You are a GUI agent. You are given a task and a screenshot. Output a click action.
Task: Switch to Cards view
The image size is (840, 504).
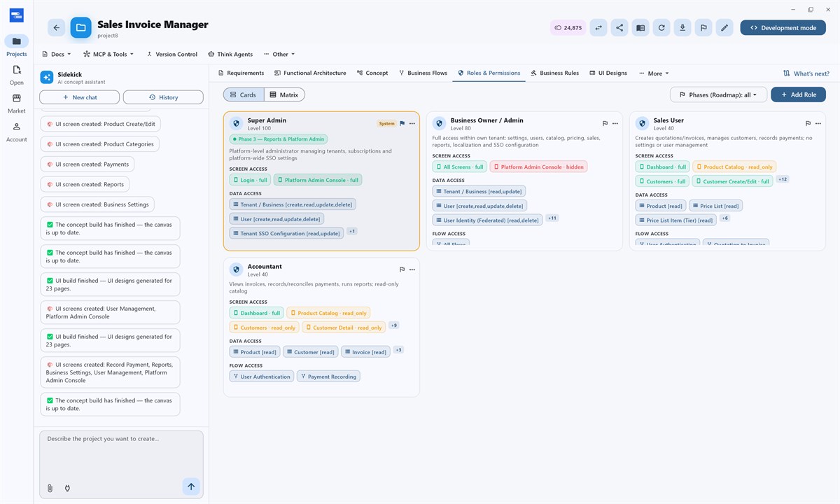tap(244, 94)
